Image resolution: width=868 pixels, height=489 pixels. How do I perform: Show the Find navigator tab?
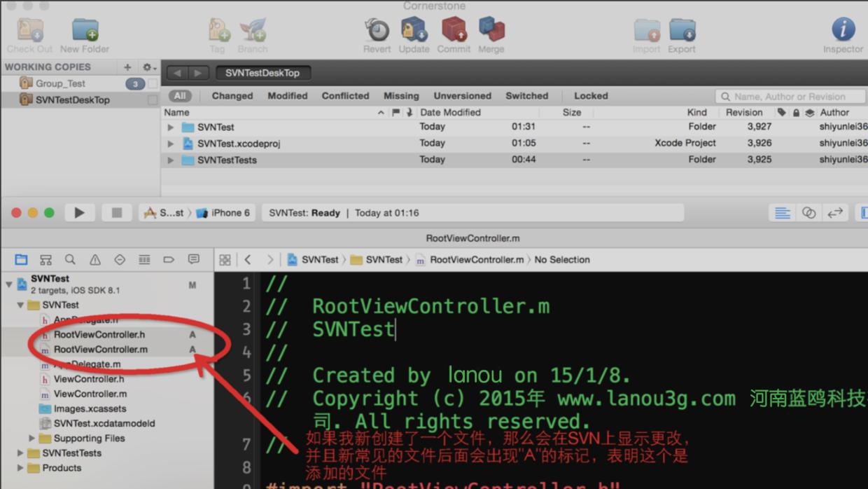pos(70,260)
